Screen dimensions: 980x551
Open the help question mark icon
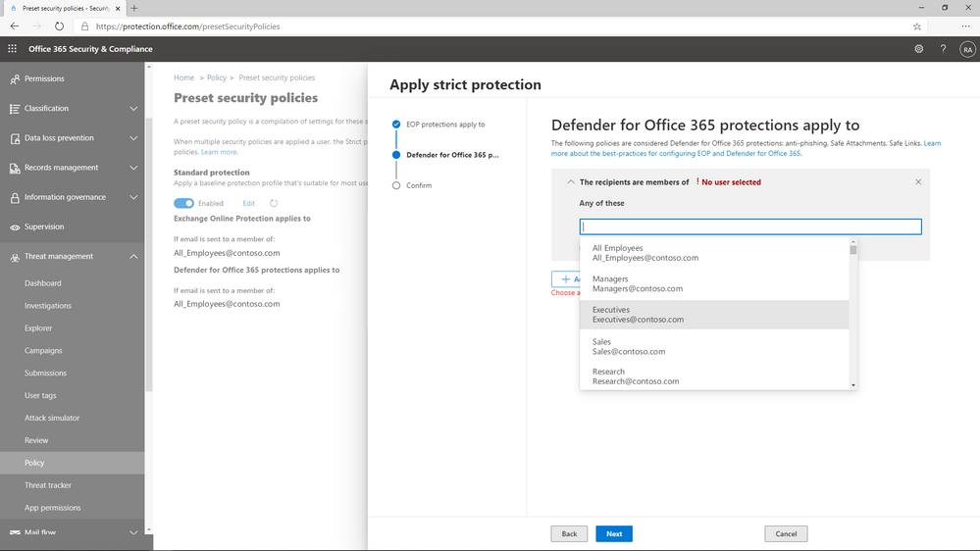[943, 49]
